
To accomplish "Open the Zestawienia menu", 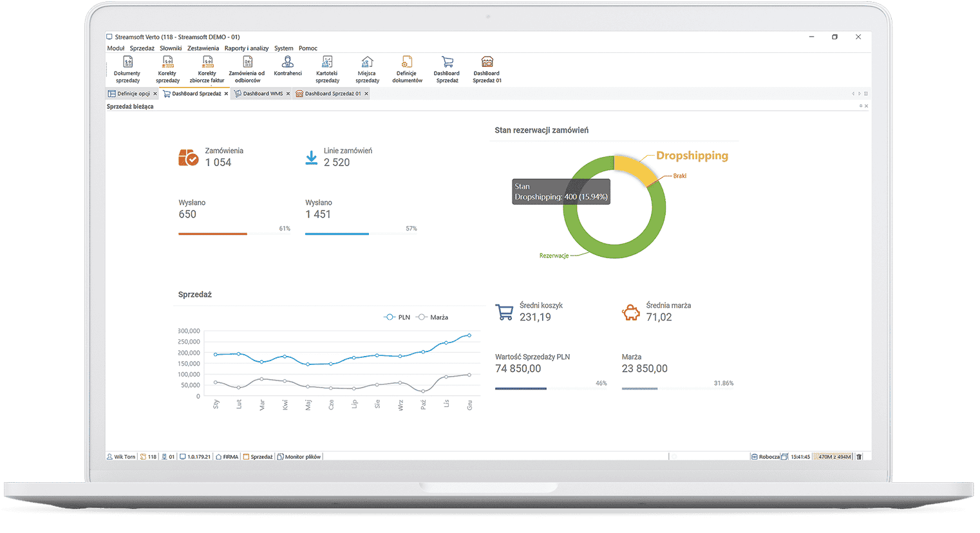I will pos(203,48).
